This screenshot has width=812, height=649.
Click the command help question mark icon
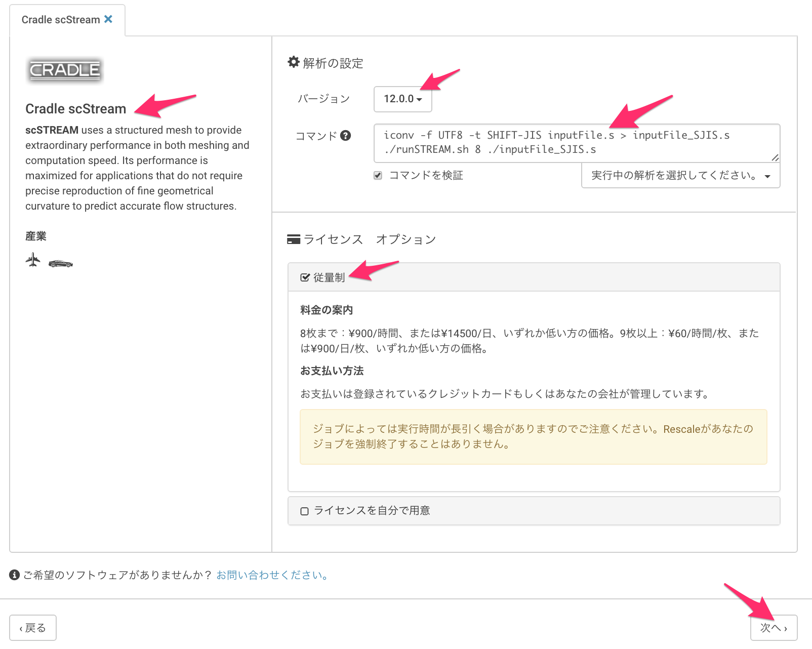345,136
